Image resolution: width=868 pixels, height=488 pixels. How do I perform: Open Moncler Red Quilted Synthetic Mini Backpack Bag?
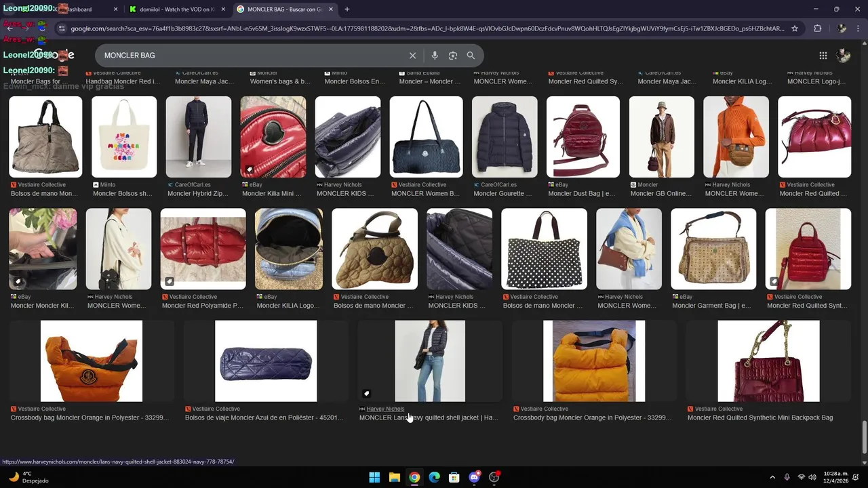tap(760, 418)
